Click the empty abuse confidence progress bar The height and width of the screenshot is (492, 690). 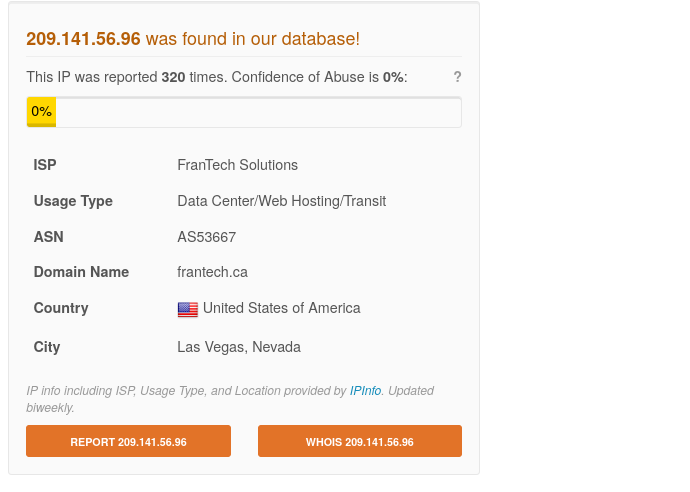[x=244, y=112]
